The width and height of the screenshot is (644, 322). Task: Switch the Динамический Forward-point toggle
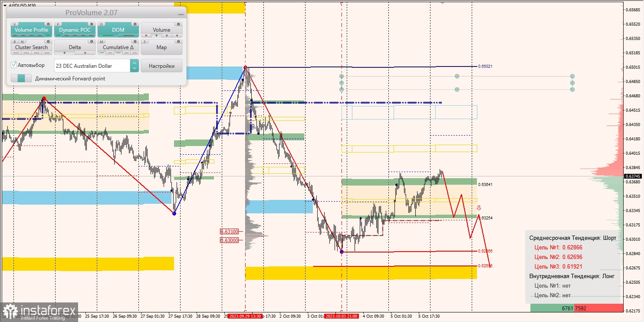click(21, 78)
